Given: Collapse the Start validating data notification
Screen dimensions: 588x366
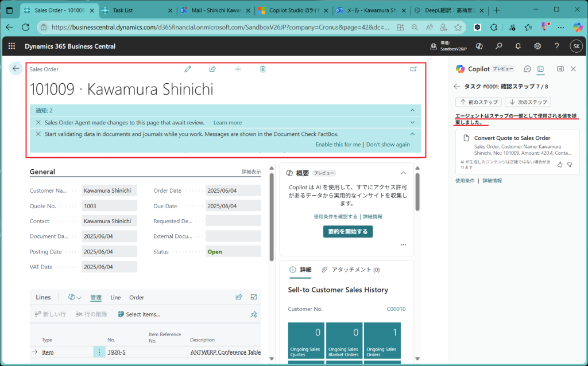Looking at the screenshot, I should pos(412,134).
